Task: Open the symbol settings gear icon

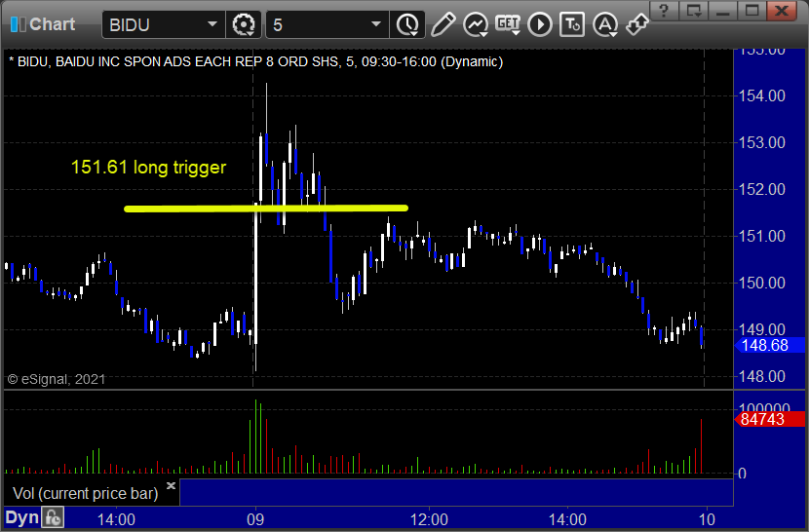Action: tap(244, 24)
